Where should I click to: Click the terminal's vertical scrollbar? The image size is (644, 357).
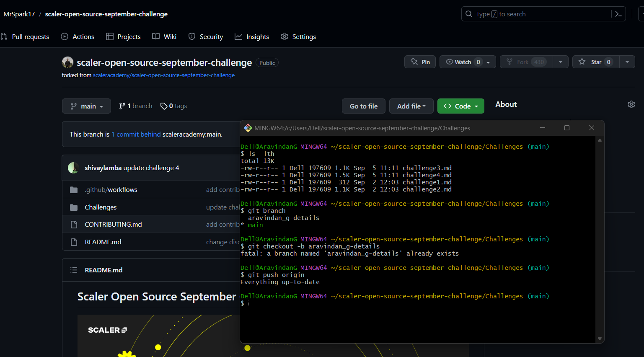(600, 239)
